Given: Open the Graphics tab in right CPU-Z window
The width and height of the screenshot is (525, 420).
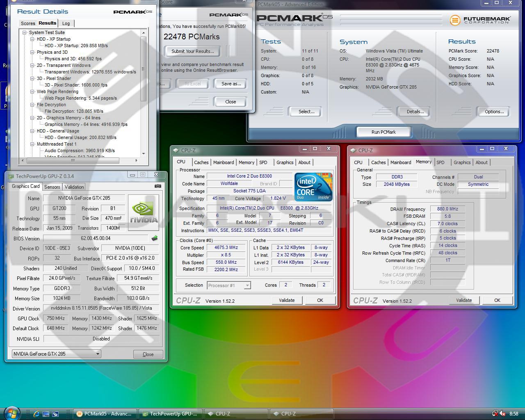Looking at the screenshot, I should (462, 162).
